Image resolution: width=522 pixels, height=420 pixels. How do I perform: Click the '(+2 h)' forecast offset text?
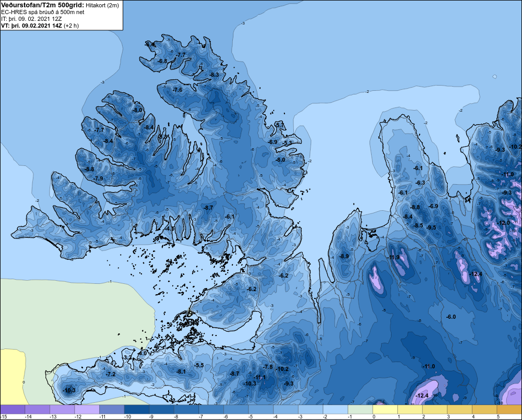pyautogui.click(x=71, y=26)
